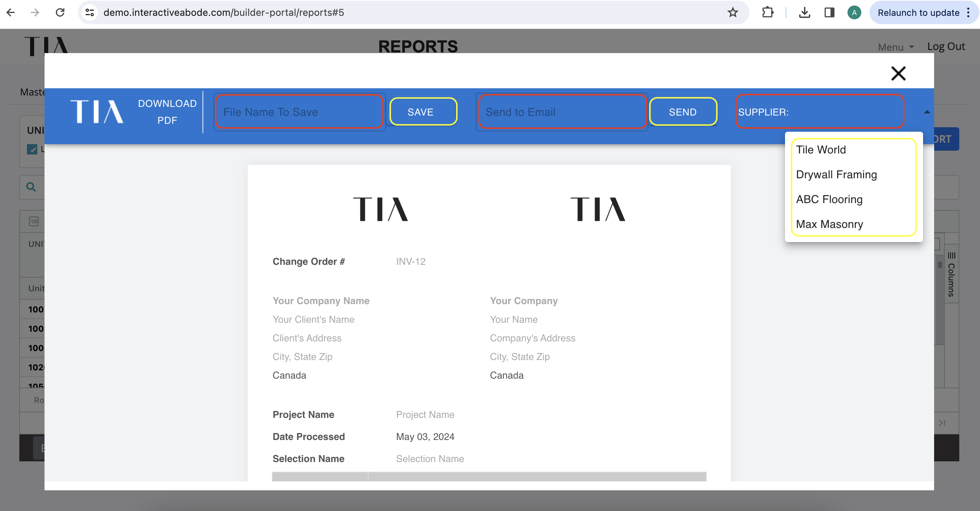
Task: Click the address bar URL
Action: [x=224, y=12]
